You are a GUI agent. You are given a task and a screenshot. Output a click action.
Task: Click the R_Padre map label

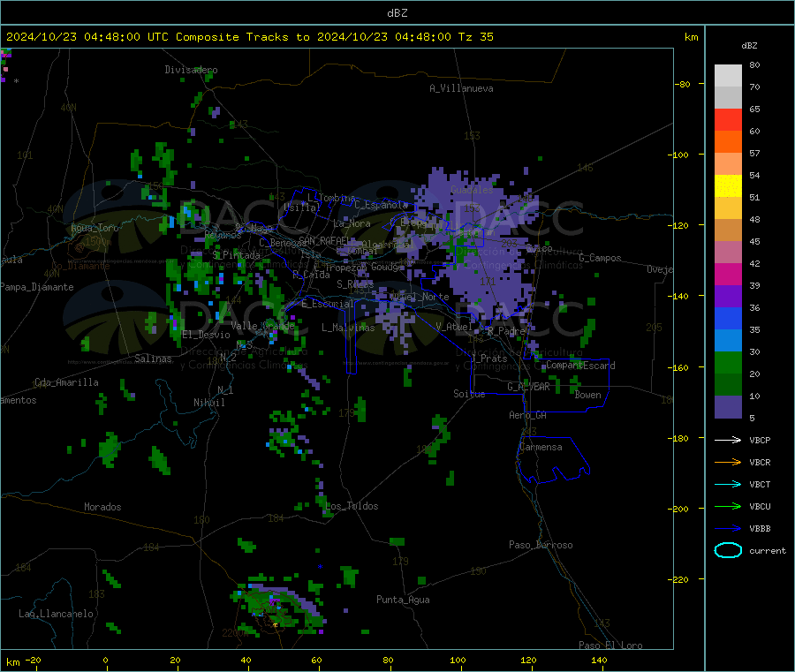(x=506, y=331)
